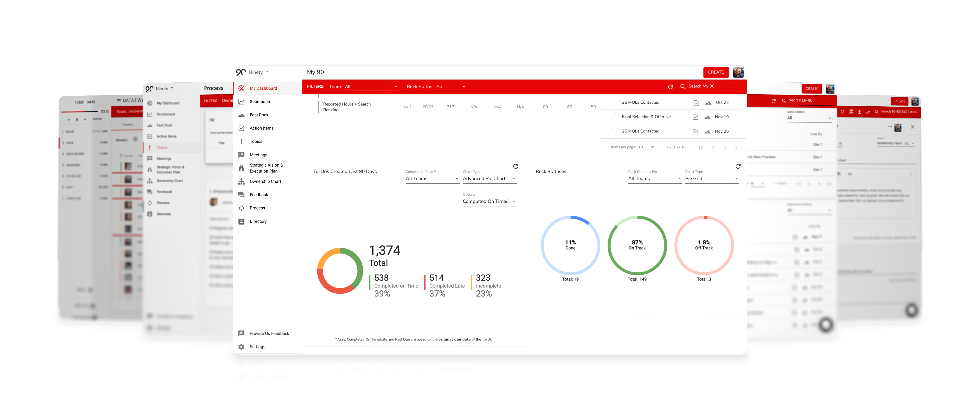
Task: Click CREATE button in My 90 window
Action: 716,72
